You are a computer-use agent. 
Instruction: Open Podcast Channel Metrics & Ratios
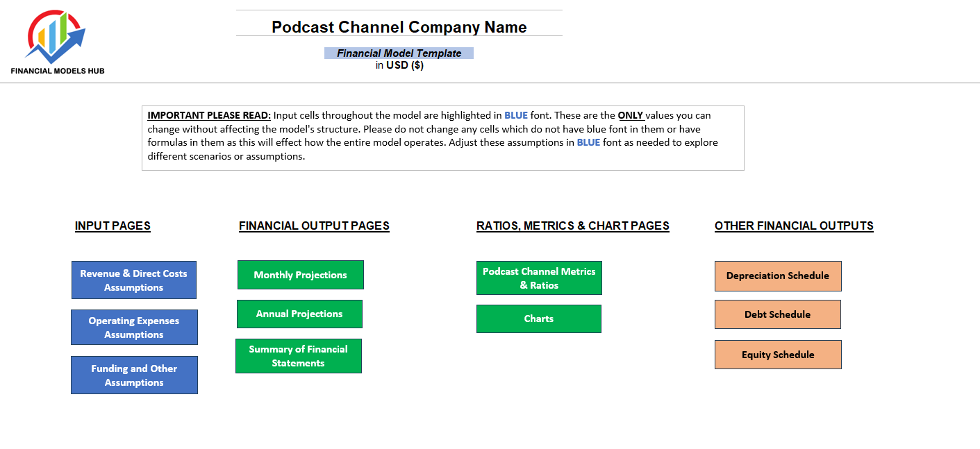click(539, 278)
